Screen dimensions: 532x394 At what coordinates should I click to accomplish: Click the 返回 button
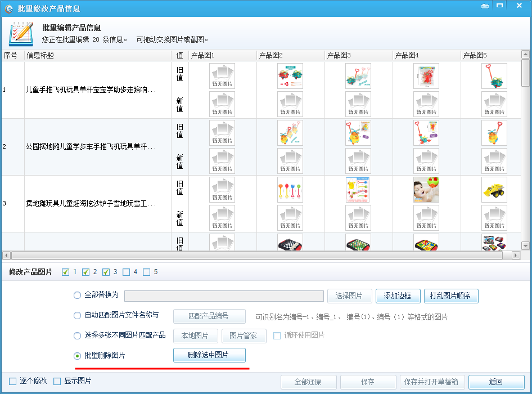(x=496, y=382)
